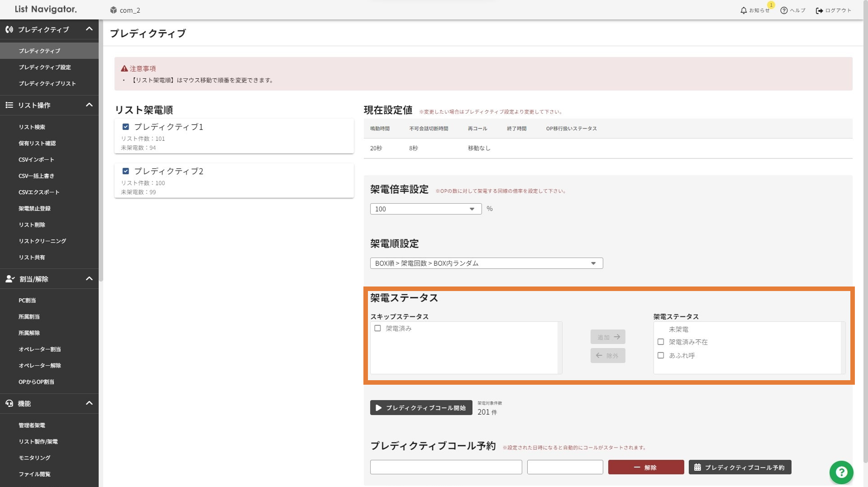Screen dimensions: 868x487
Task: Click the logout icon
Action: tap(819, 10)
